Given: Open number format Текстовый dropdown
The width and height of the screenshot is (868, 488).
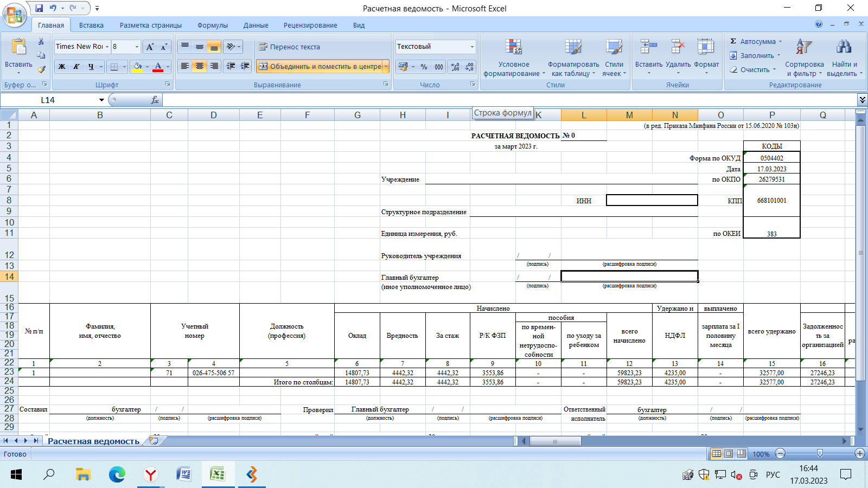Looking at the screenshot, I should [x=472, y=47].
